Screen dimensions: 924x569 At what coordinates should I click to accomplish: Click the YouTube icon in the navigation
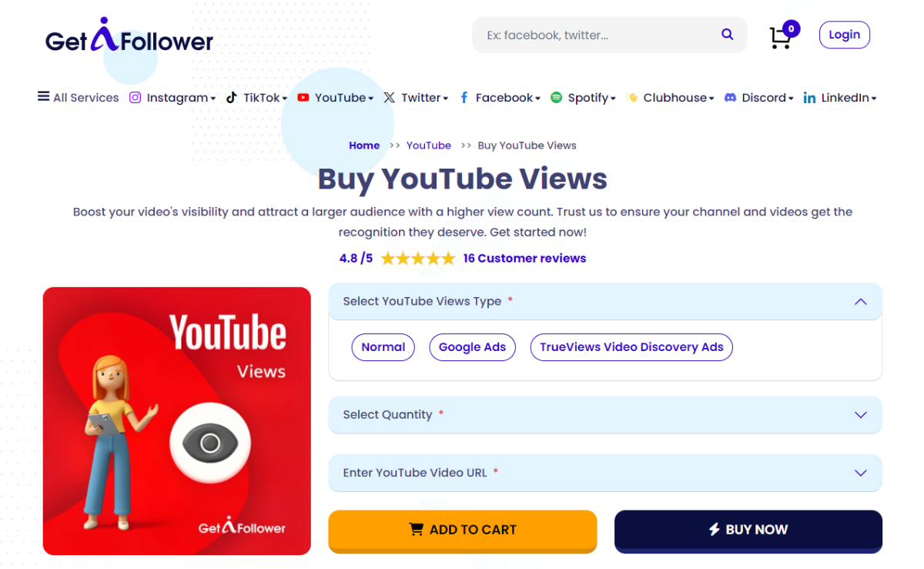tap(303, 97)
